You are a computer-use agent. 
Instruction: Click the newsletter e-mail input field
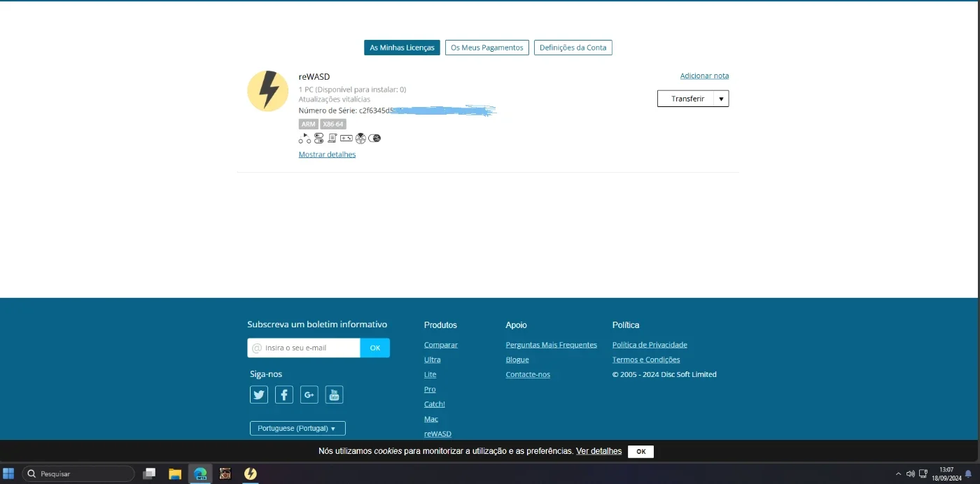coord(304,348)
